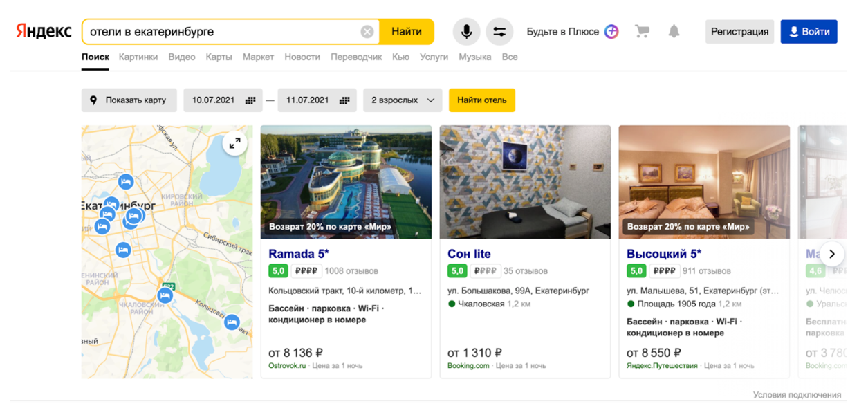Open the Ramada 5* hotel link
Image resolution: width=868 pixels, height=415 pixels.
[x=299, y=254]
